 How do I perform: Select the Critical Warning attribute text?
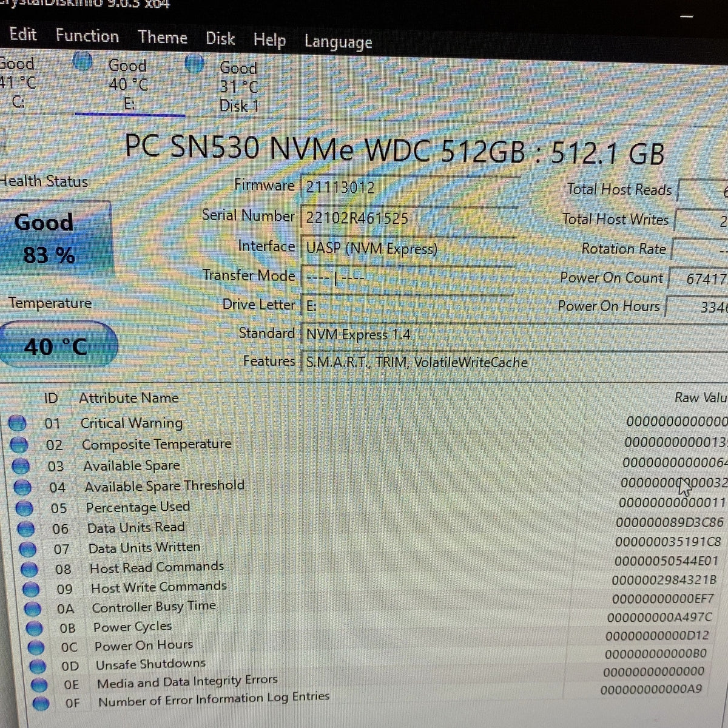pyautogui.click(x=132, y=423)
